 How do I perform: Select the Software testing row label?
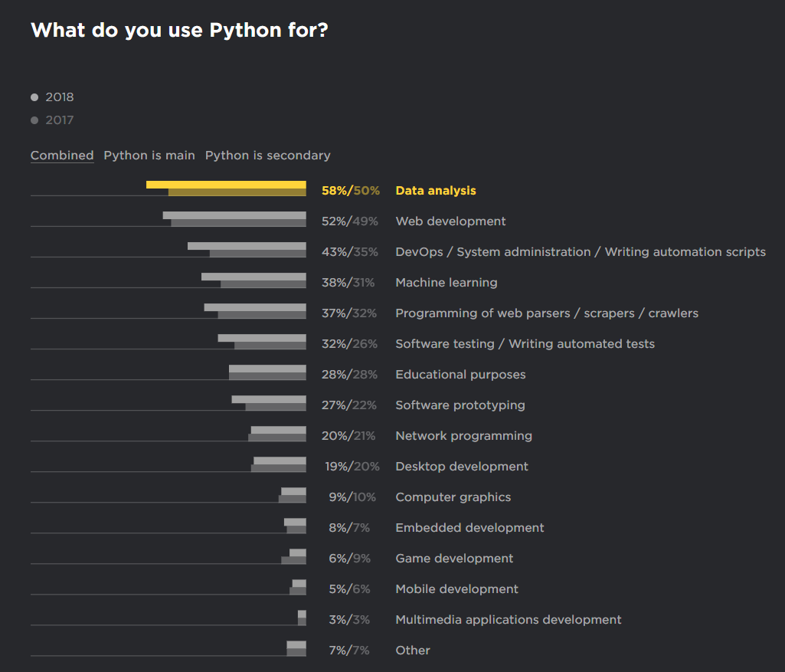[x=525, y=344]
